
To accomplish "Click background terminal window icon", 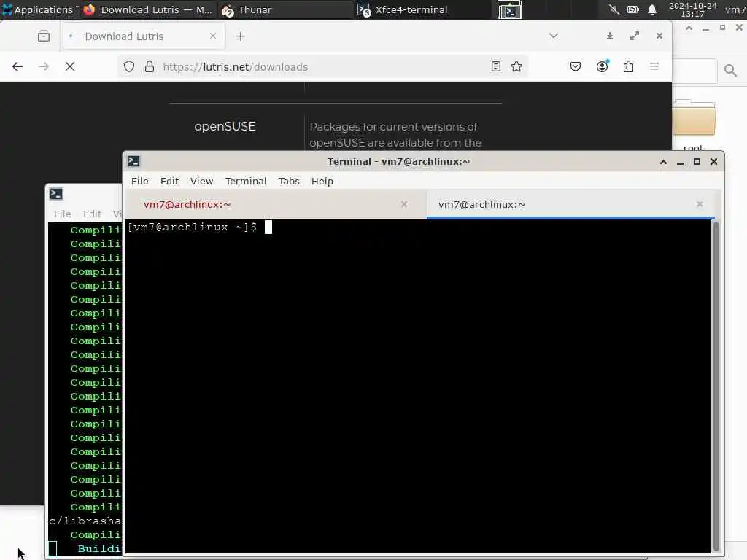I will (56, 194).
